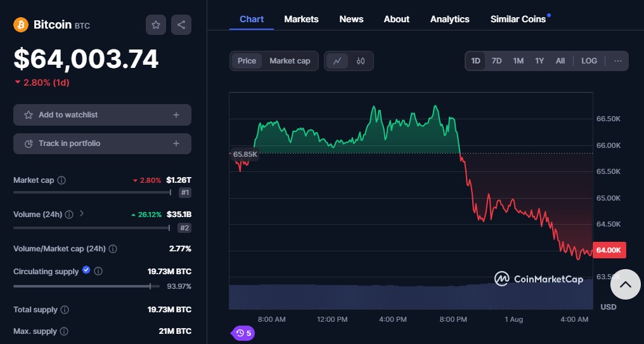644x344 pixels.
Task: Click the 93.97% supply percentage
Action: (x=179, y=286)
